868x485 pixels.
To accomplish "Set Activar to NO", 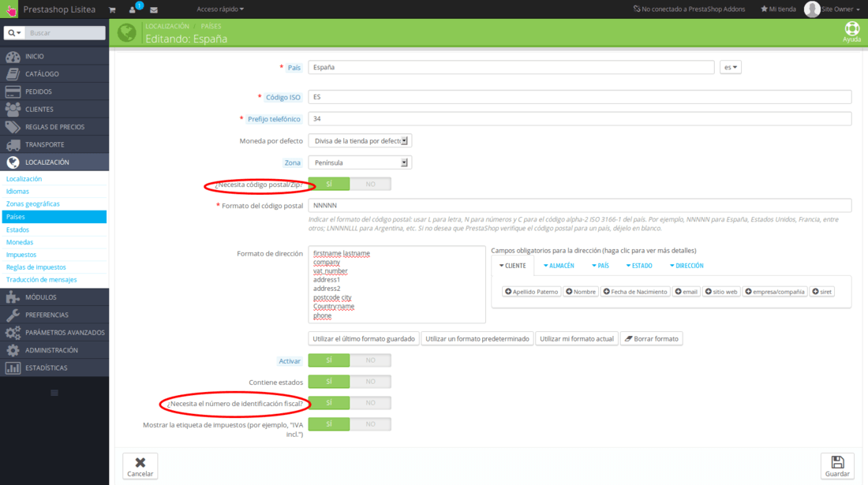I will click(x=370, y=360).
